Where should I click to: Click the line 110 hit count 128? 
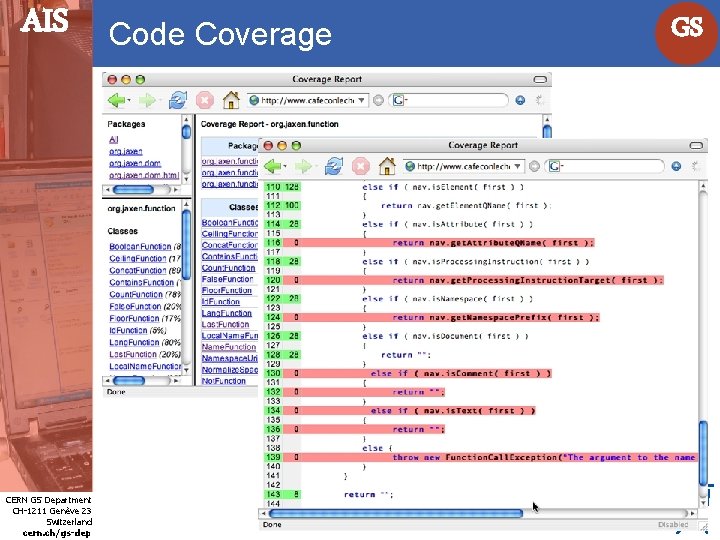pyautogui.click(x=292, y=187)
